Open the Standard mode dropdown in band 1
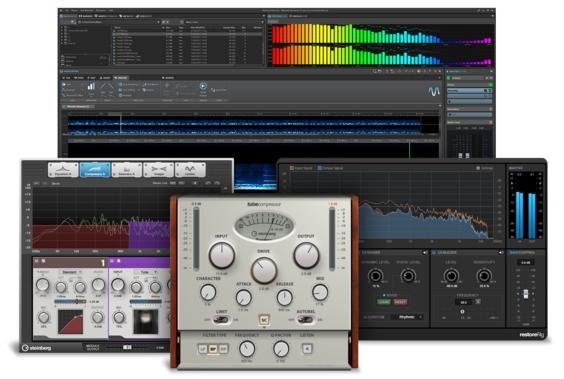The image size is (564, 379). coord(70,272)
